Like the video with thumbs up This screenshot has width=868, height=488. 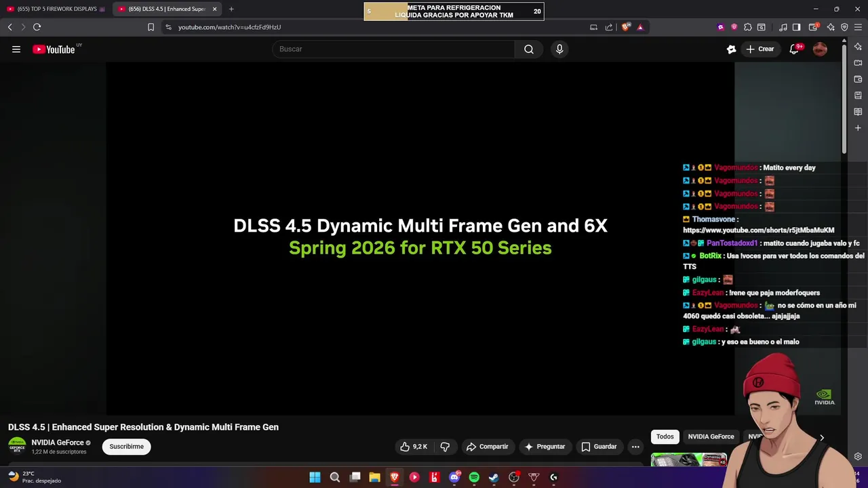[413, 447]
